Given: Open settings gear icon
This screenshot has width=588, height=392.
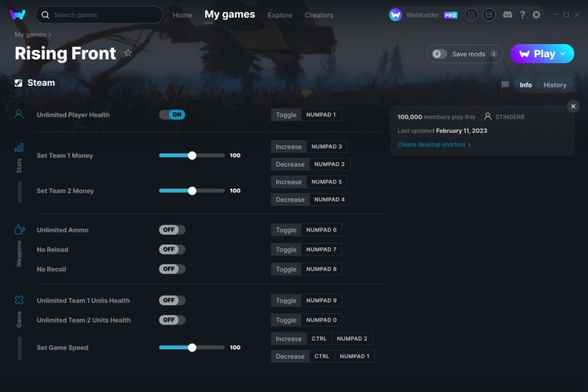Looking at the screenshot, I should click(537, 15).
